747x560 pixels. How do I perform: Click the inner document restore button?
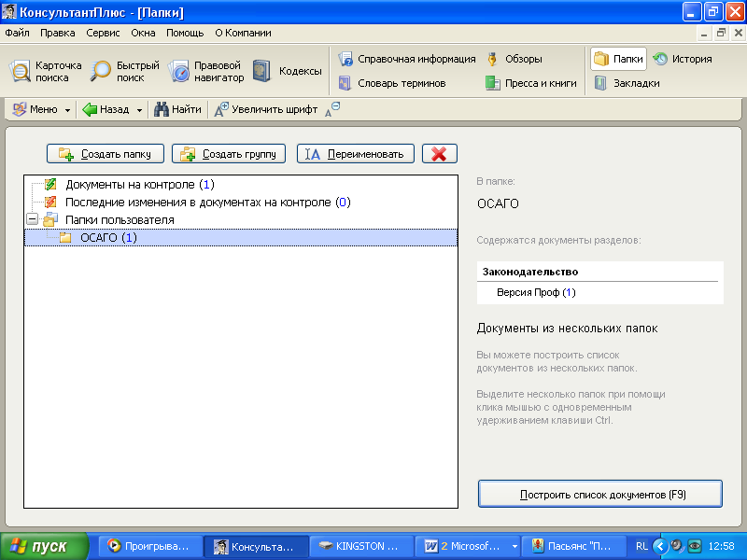(721, 33)
